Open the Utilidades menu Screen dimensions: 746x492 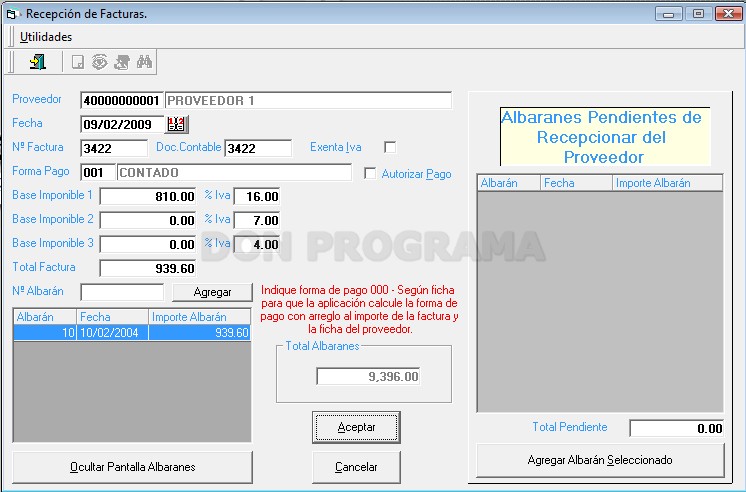pyautogui.click(x=46, y=37)
